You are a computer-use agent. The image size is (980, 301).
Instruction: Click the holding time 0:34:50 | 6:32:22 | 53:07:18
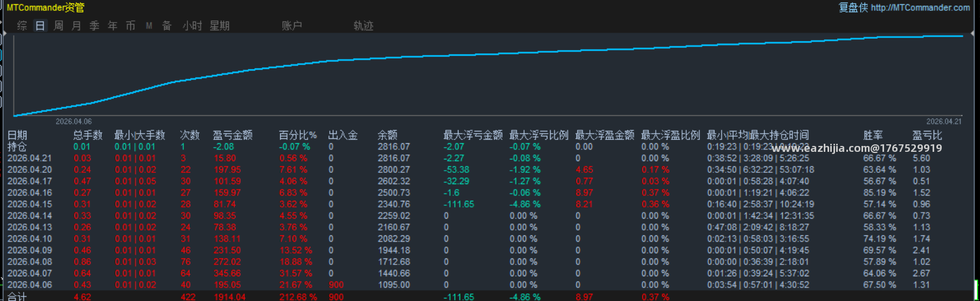pos(760,170)
